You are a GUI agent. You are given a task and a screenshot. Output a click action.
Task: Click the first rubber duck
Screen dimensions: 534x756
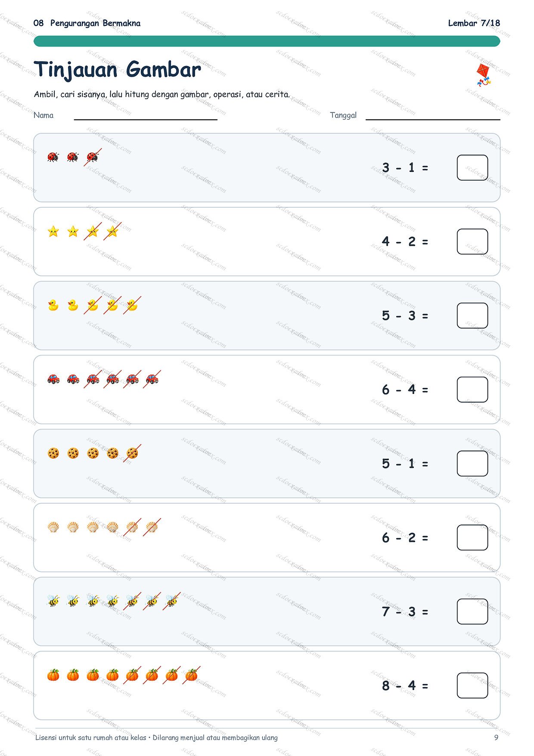click(53, 305)
